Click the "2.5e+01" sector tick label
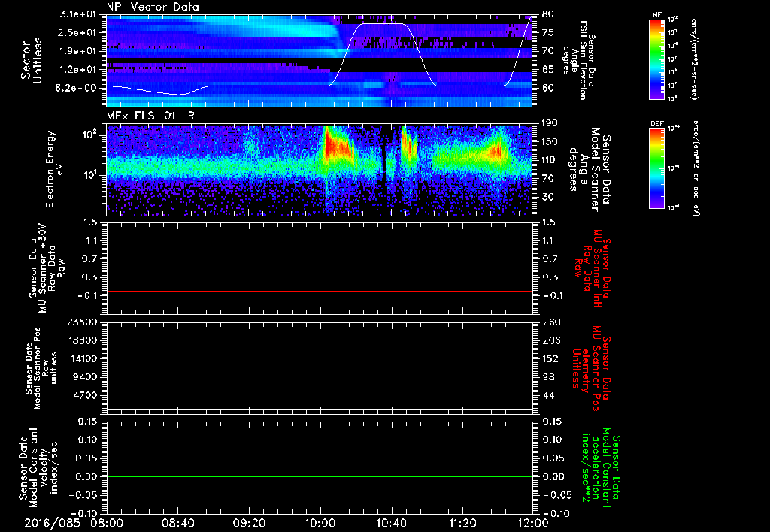 [78, 32]
